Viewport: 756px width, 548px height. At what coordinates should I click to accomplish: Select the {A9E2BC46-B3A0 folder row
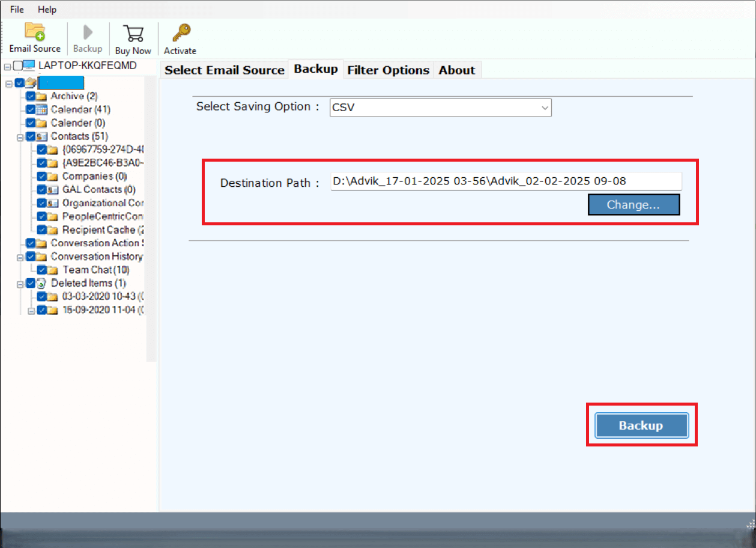[x=103, y=163]
